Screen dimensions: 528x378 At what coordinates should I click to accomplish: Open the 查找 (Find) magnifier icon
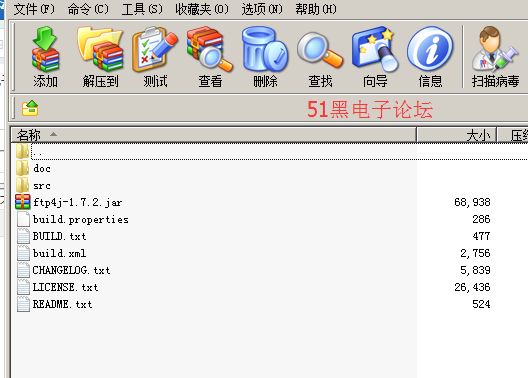tap(320, 49)
